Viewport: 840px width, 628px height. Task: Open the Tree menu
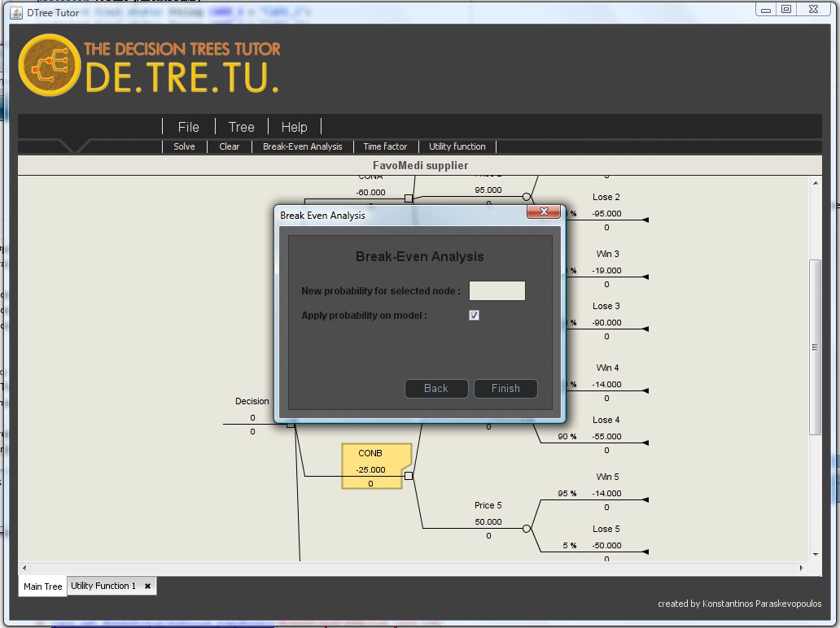tap(241, 127)
